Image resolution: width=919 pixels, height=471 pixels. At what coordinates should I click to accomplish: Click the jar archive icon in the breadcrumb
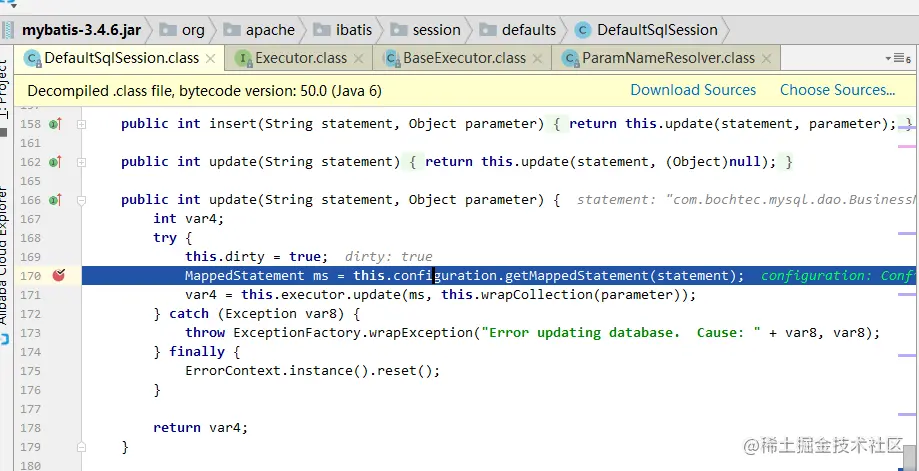pyautogui.click(x=8, y=30)
